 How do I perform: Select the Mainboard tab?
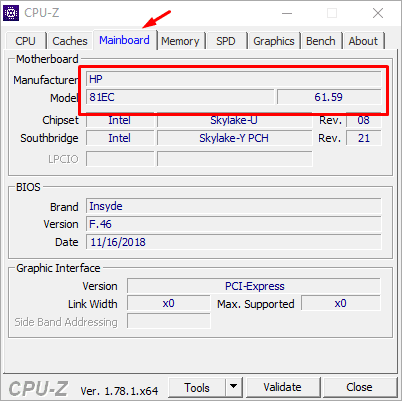coord(124,40)
